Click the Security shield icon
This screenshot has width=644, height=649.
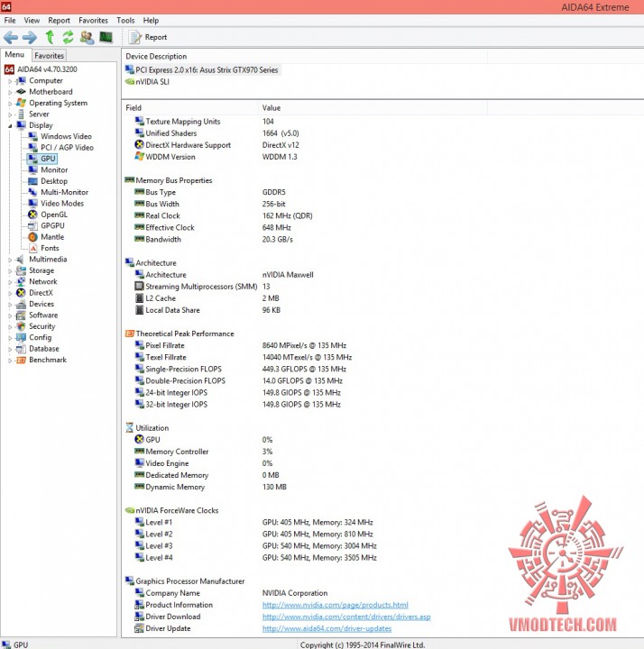click(x=21, y=326)
